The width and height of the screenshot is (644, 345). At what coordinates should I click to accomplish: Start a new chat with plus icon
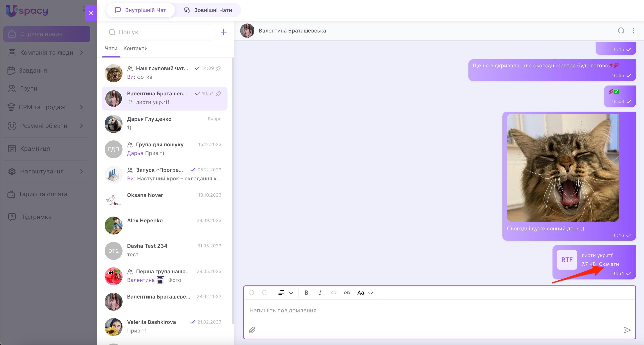click(224, 32)
